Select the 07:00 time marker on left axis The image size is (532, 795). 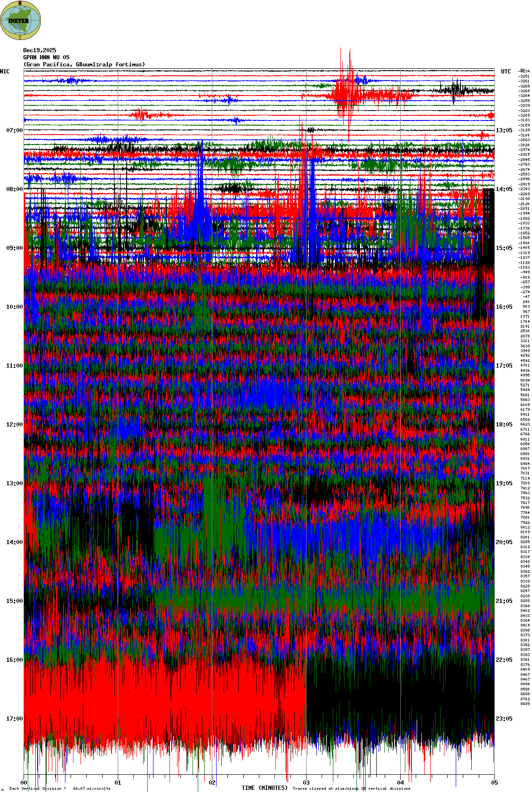pos(14,130)
